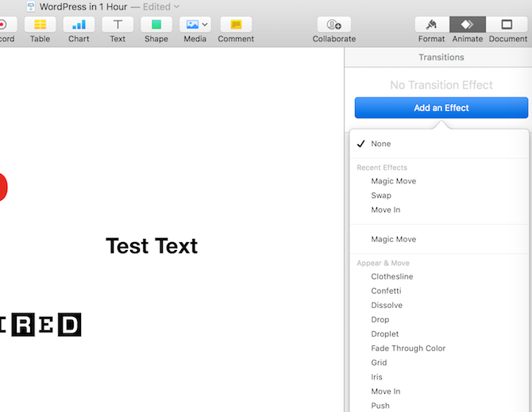Viewport: 532px width, 412px height.
Task: Switch to the Format inspector
Action: coord(432,25)
